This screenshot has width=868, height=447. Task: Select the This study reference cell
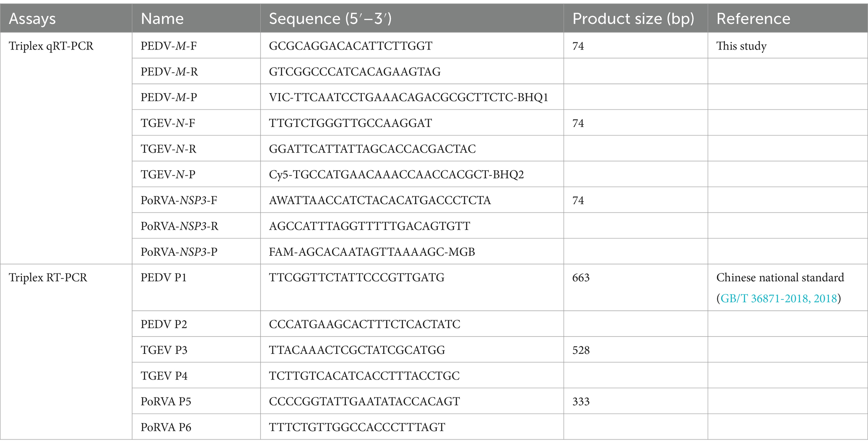[x=742, y=46]
